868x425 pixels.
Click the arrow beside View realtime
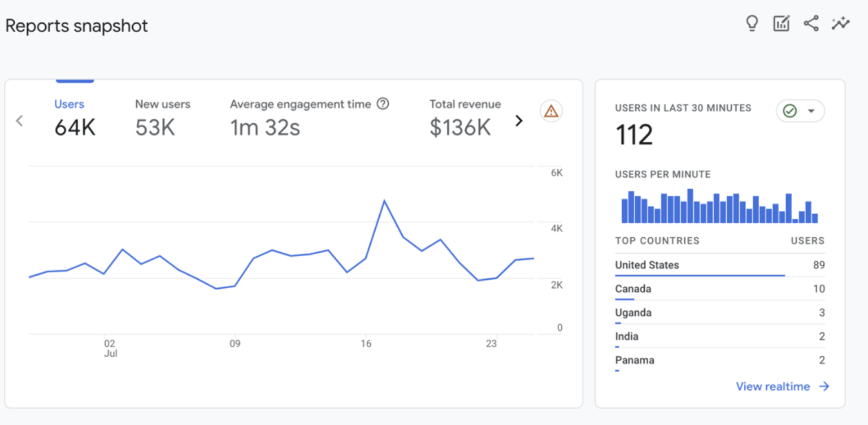point(824,386)
